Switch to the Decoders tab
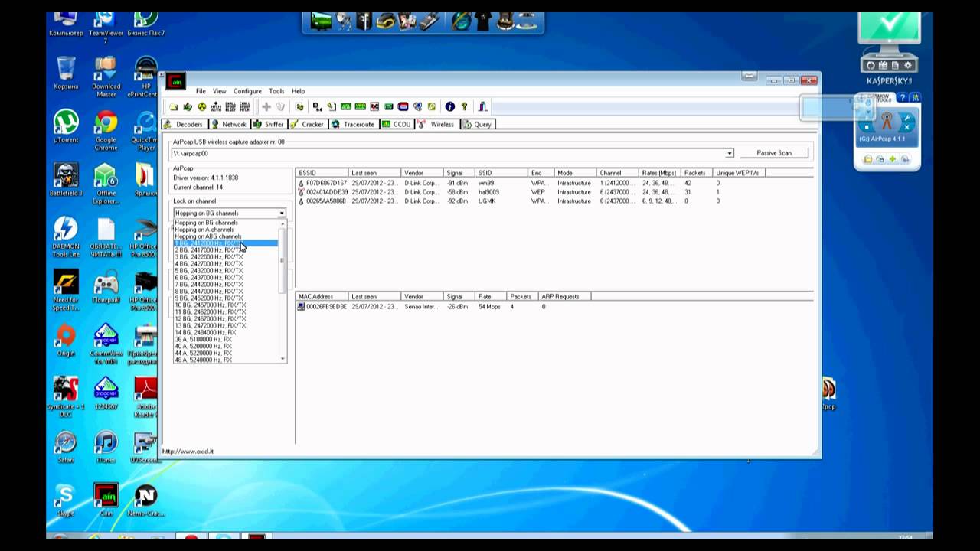 (185, 124)
